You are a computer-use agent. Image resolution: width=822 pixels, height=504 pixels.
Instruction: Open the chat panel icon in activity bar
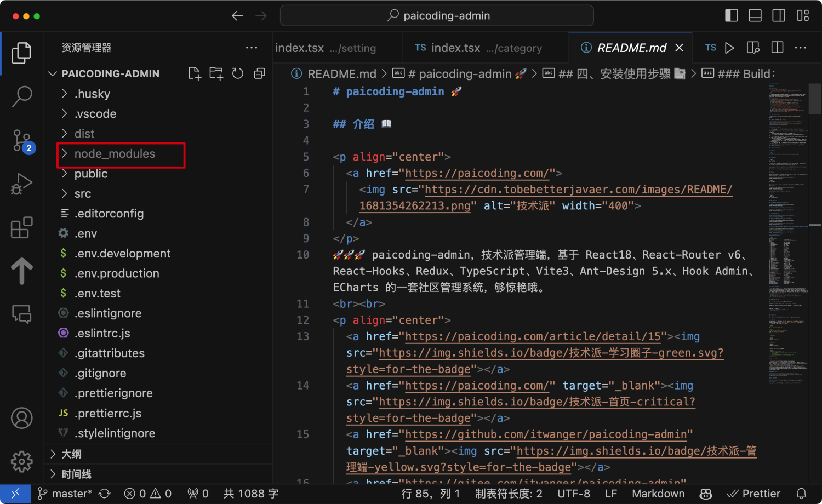click(21, 314)
